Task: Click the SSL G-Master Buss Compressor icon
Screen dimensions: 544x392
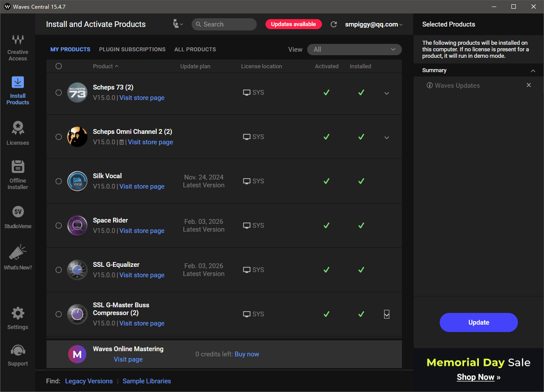Action: click(x=77, y=314)
